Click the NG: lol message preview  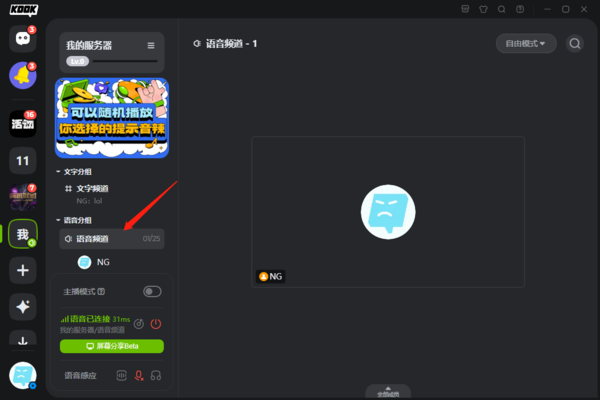(89, 201)
